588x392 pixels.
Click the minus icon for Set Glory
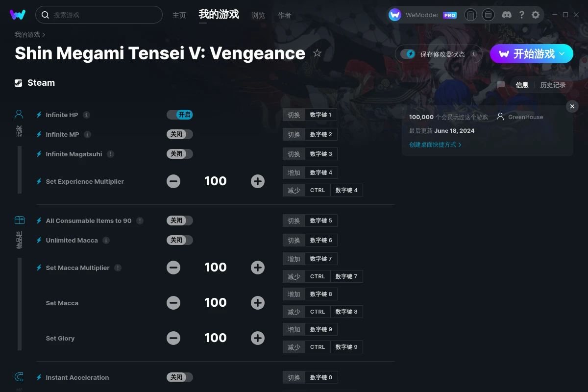coord(173,338)
